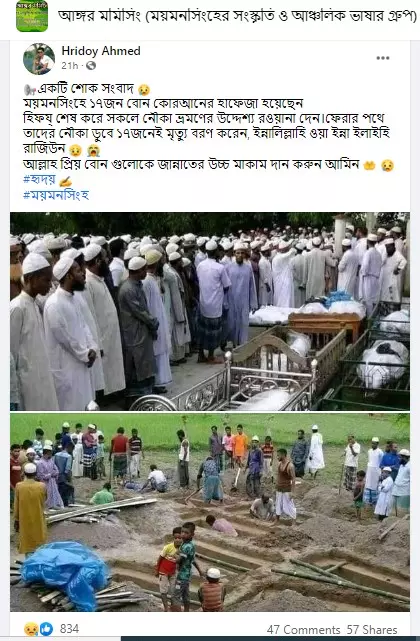Click the sad reaction emoji icon
This screenshot has height=641, width=420.
click(x=31, y=629)
